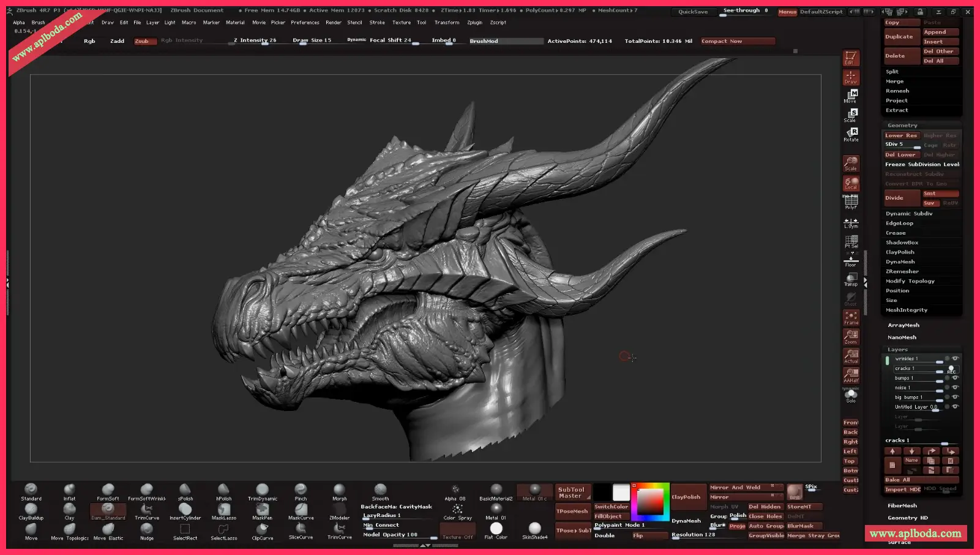Click the Divide button
Viewport: 980px width, 555px height.
click(901, 198)
